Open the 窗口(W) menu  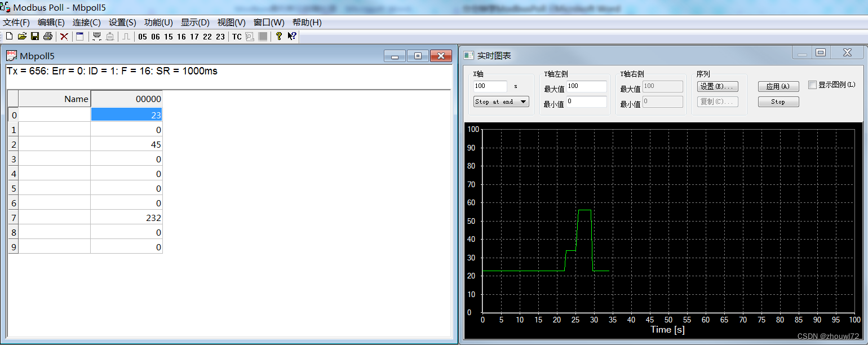tap(269, 23)
